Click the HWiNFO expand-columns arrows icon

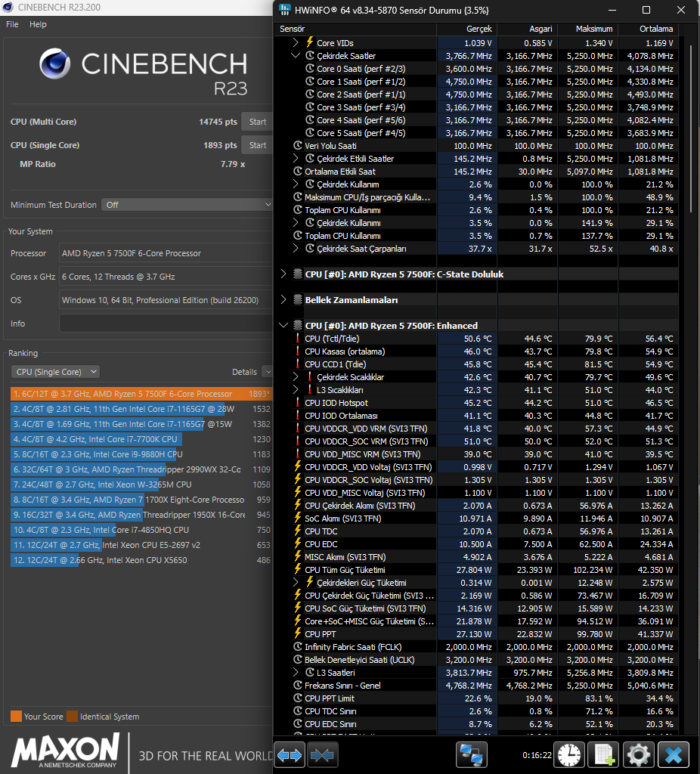tap(290, 755)
